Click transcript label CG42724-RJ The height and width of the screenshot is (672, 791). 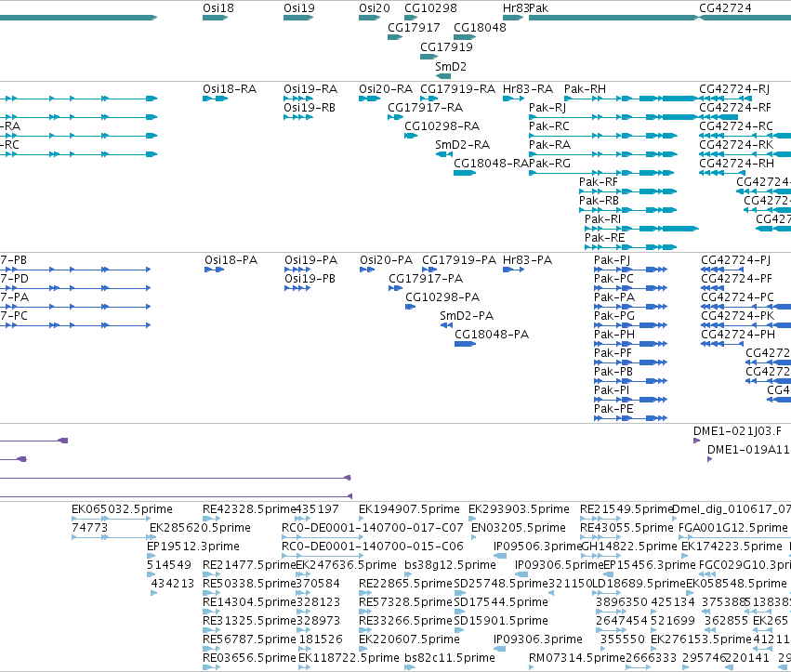[734, 89]
